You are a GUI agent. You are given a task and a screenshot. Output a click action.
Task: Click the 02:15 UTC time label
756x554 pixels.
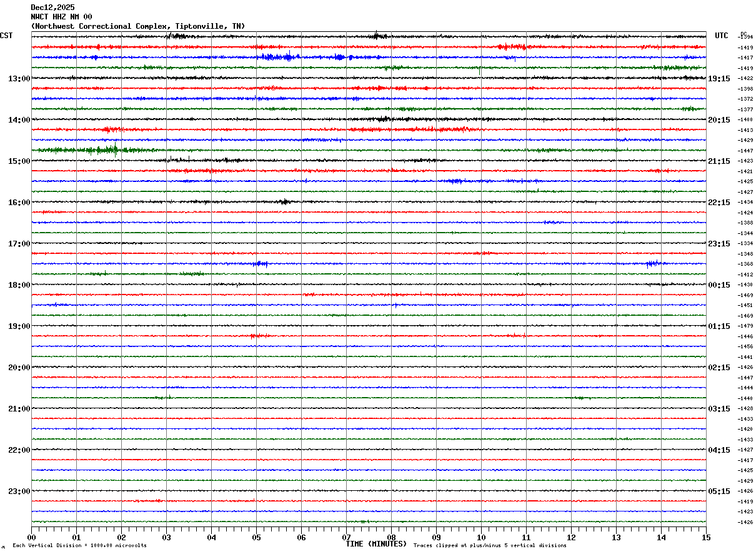click(719, 367)
